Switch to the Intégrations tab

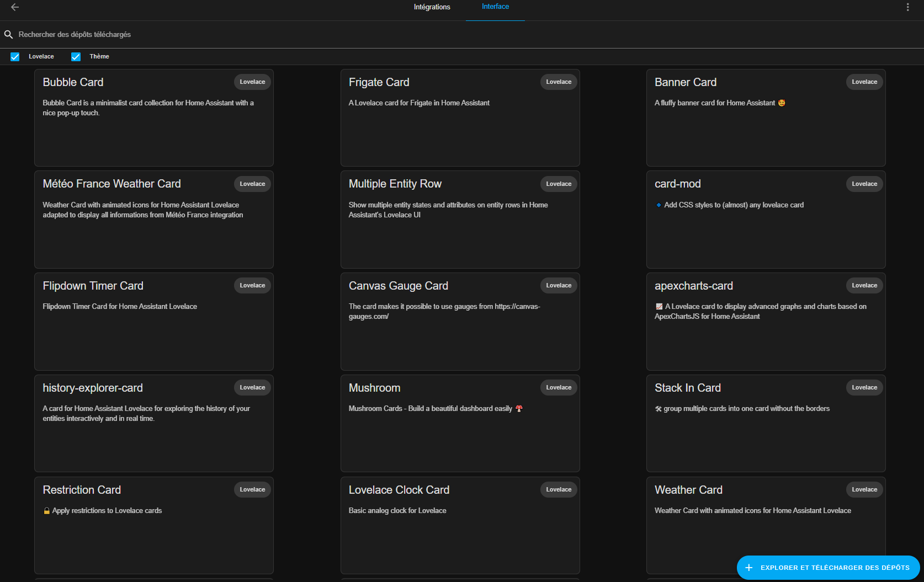(x=432, y=7)
